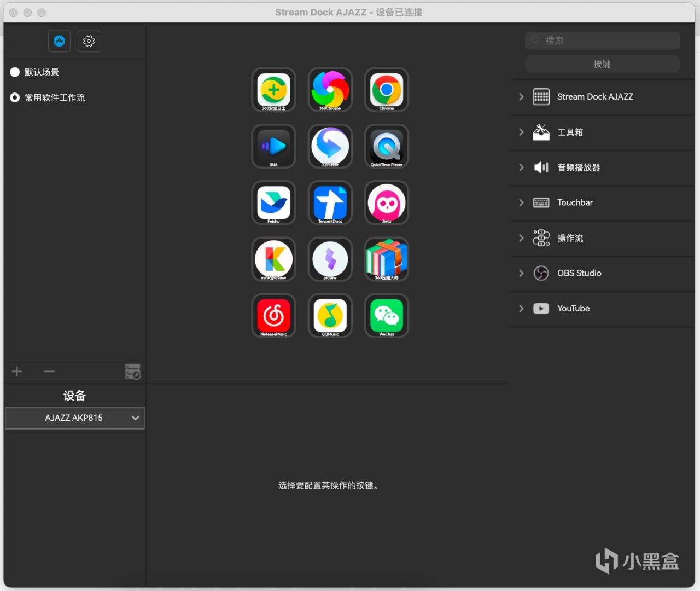The width and height of the screenshot is (700, 591).
Task: Click the 工具箱 toolbox icon
Action: [541, 132]
